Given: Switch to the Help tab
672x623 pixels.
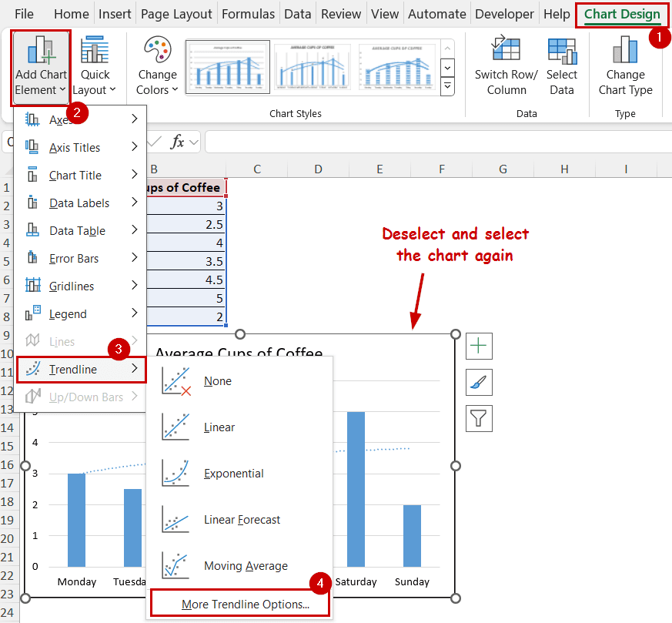Looking at the screenshot, I should coord(557,14).
